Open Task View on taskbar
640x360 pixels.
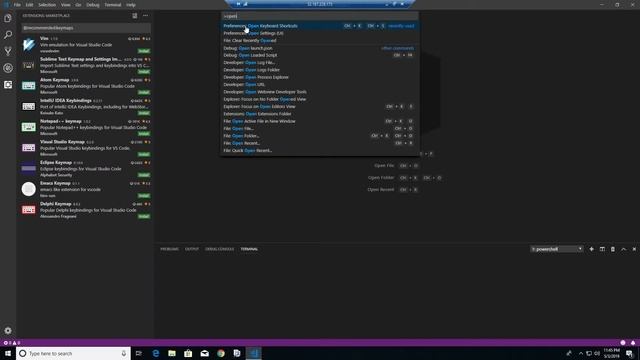coord(139,353)
